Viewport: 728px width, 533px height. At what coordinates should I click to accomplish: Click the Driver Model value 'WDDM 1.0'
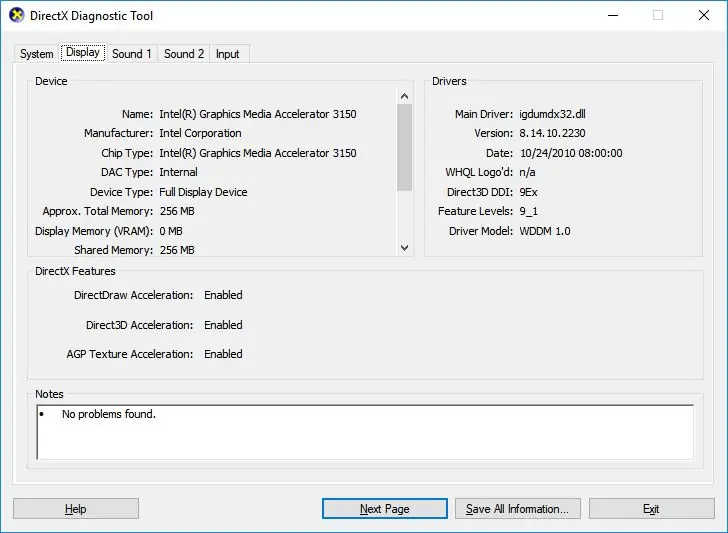tap(545, 231)
